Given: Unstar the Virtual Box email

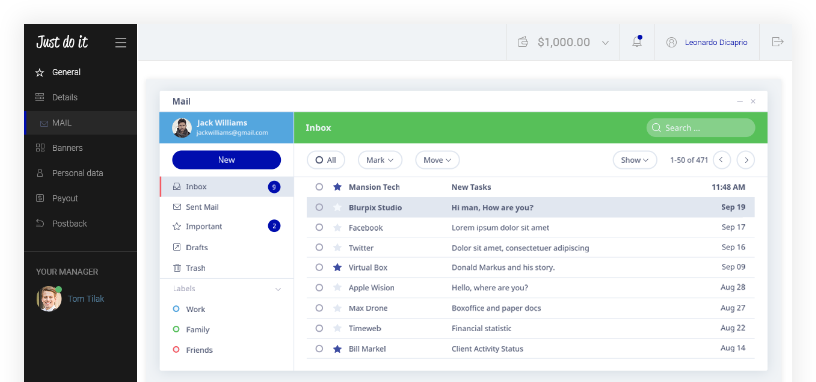Looking at the screenshot, I should [x=337, y=268].
